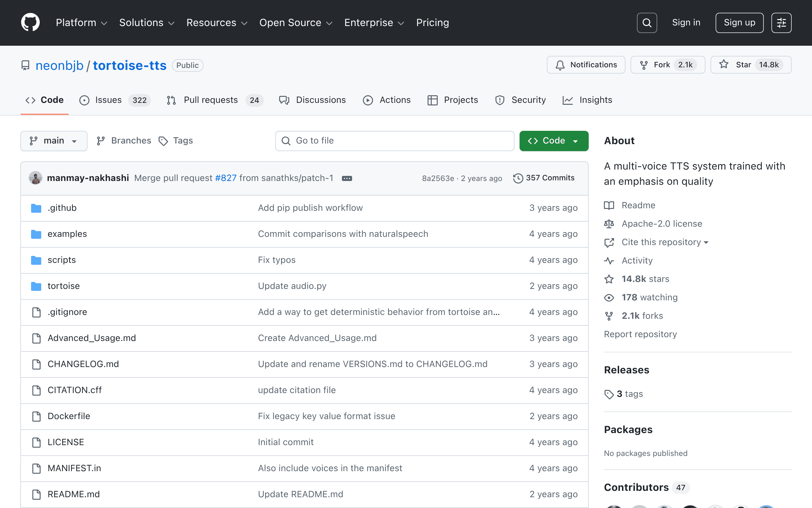Click the .github folder icon
The height and width of the screenshot is (508, 812).
[x=36, y=208]
